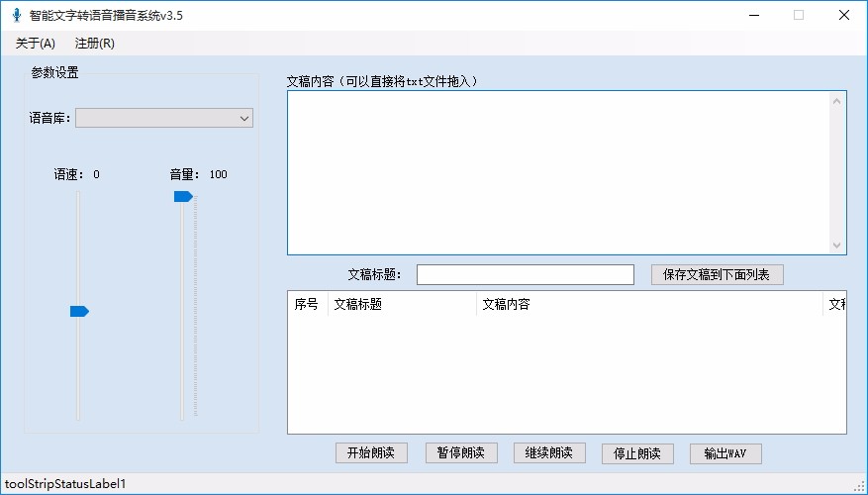Open the 注册(R) menu

[95, 44]
